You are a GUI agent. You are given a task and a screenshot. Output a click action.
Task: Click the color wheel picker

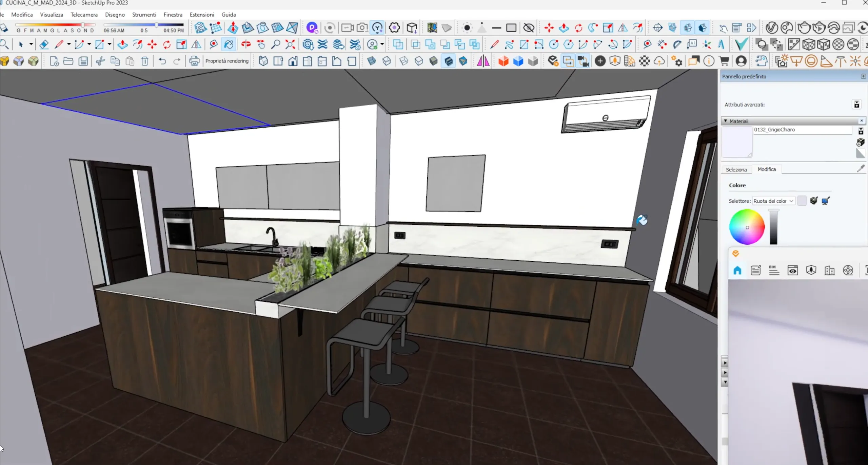(x=747, y=227)
